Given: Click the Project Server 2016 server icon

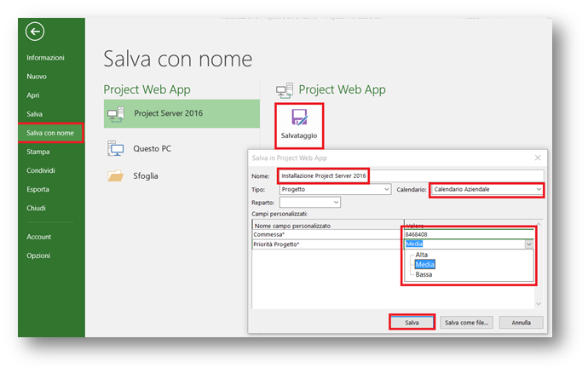Looking at the screenshot, I should click(x=116, y=114).
